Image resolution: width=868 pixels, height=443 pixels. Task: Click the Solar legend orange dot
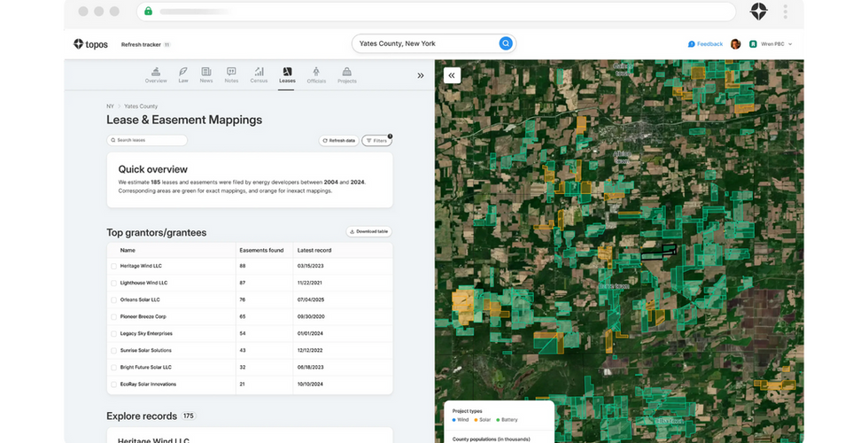click(477, 420)
